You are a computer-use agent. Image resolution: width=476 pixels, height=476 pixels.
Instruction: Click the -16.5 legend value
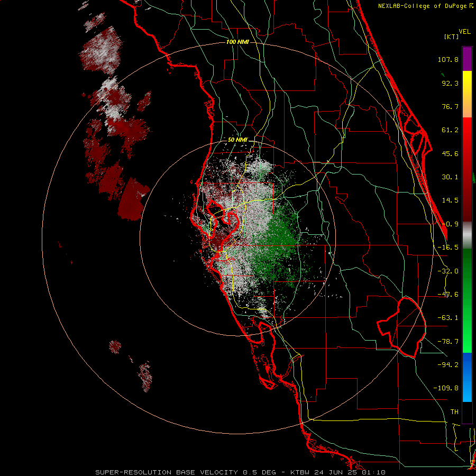[448, 248]
